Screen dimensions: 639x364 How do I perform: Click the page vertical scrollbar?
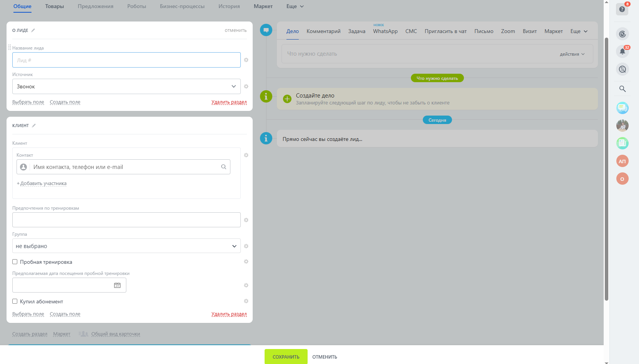tap(606, 169)
